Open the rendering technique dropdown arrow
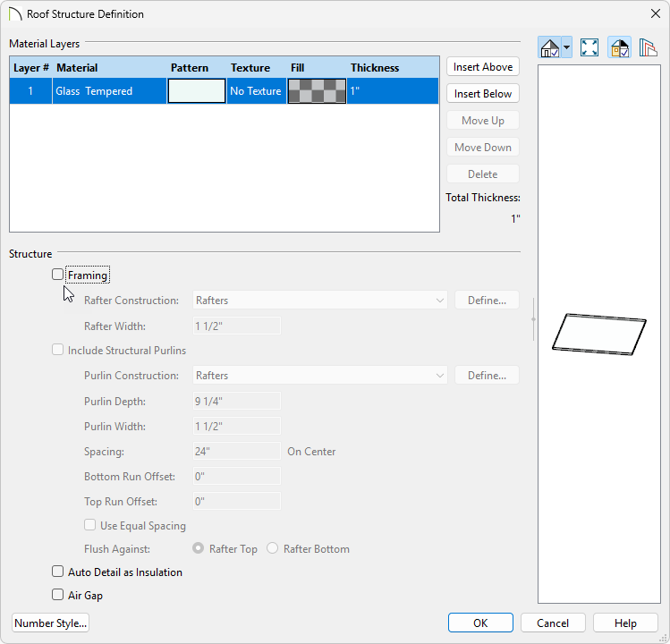 point(566,48)
